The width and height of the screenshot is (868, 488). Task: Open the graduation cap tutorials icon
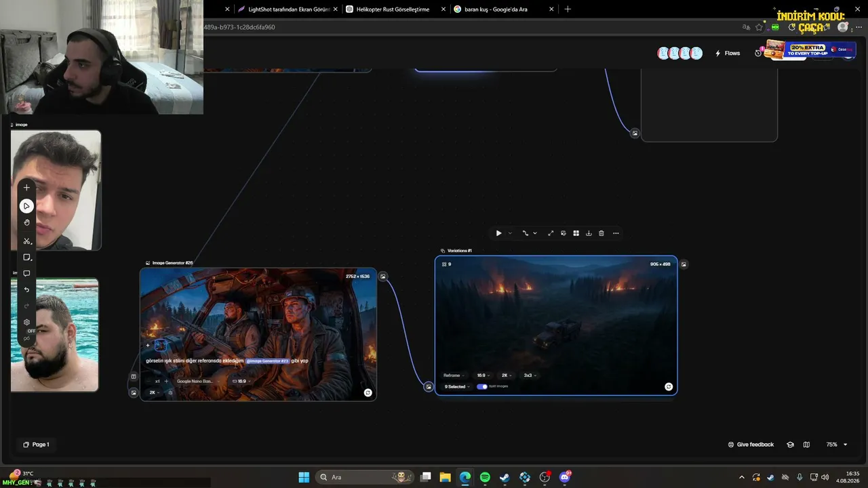click(x=790, y=445)
